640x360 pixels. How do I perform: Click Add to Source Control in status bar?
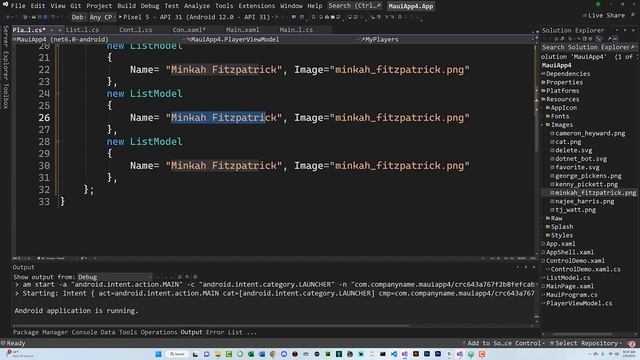[503, 343]
